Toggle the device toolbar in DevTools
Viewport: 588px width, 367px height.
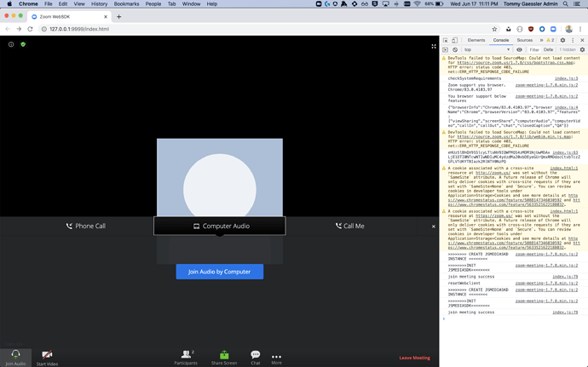[x=454, y=40]
